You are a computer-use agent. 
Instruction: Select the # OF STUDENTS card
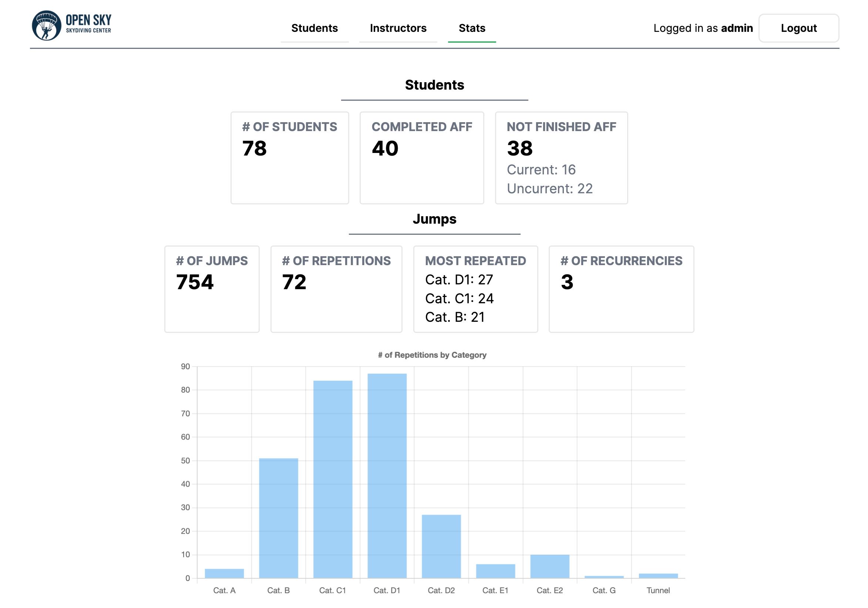(290, 158)
